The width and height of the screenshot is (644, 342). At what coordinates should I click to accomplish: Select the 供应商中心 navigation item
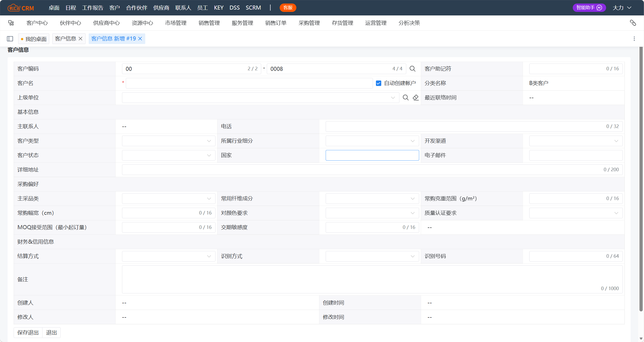(x=106, y=23)
